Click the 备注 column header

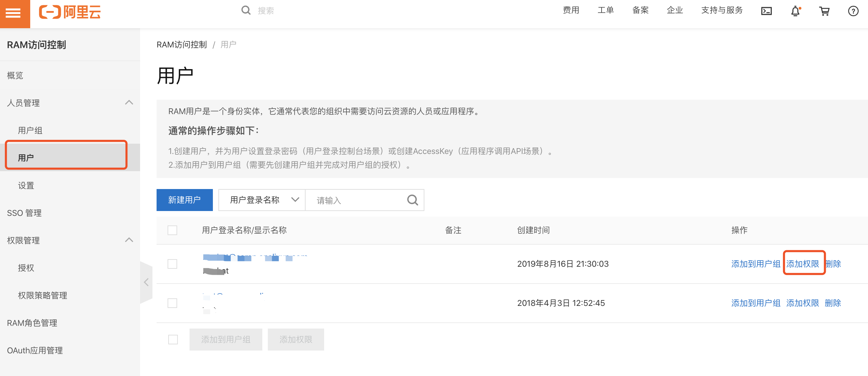453,230
